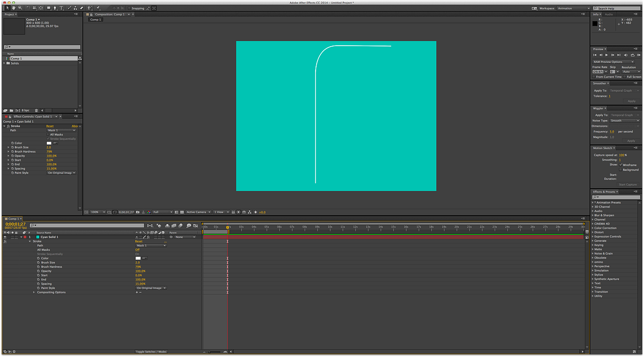The width and height of the screenshot is (644, 357).
Task: Switch to the Project panel tab
Action: 9,14
